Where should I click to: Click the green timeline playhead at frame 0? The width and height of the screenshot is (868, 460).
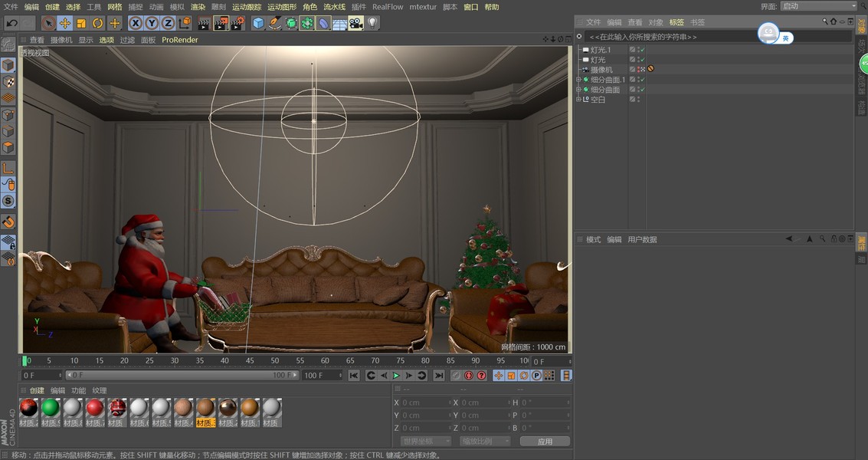click(x=25, y=361)
